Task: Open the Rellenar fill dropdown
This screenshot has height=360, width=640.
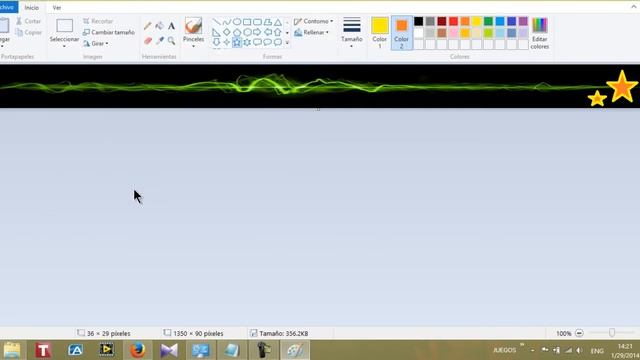Action: [x=311, y=32]
